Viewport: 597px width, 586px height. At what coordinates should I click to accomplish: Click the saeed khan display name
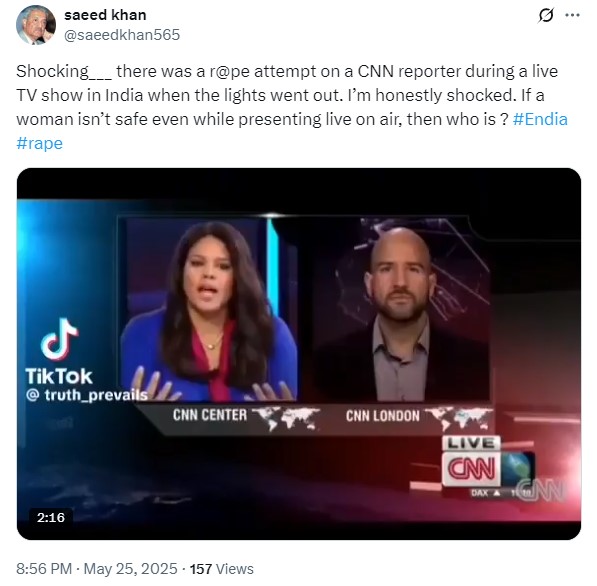(x=105, y=15)
